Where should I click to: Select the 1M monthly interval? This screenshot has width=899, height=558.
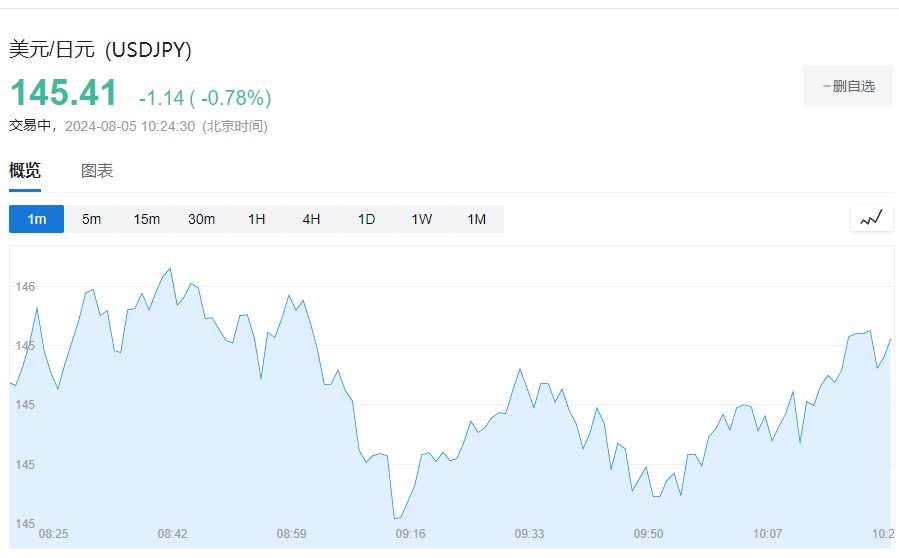click(476, 219)
